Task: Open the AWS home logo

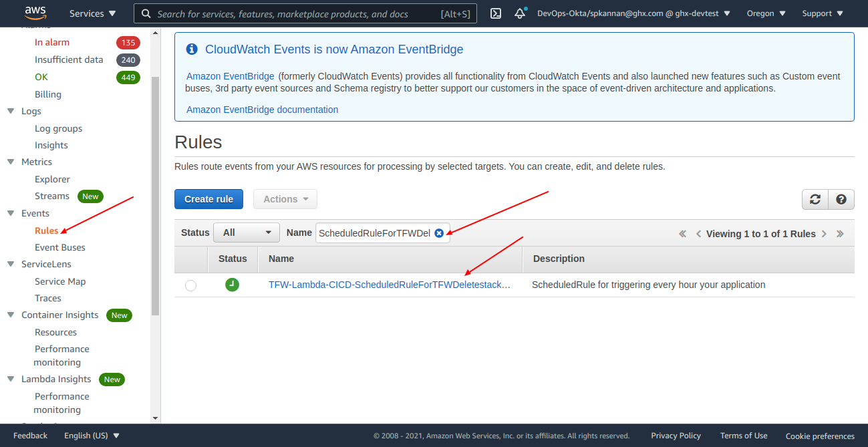Action: click(35, 13)
